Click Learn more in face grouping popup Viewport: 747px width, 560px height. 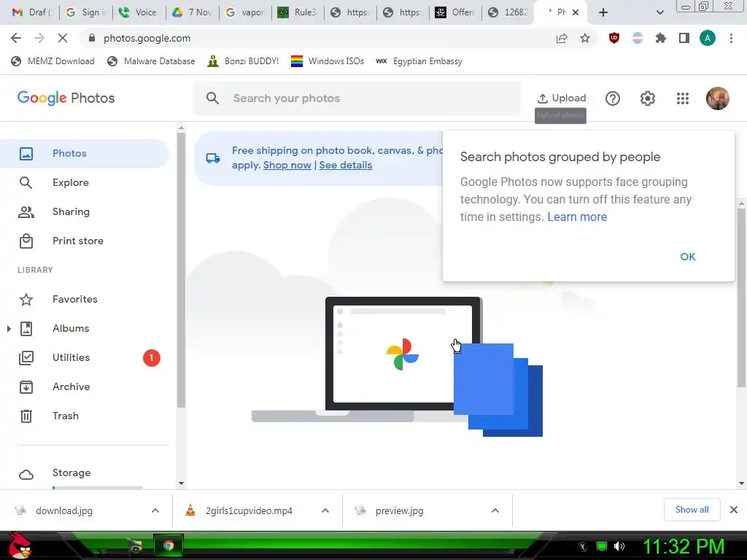577,217
